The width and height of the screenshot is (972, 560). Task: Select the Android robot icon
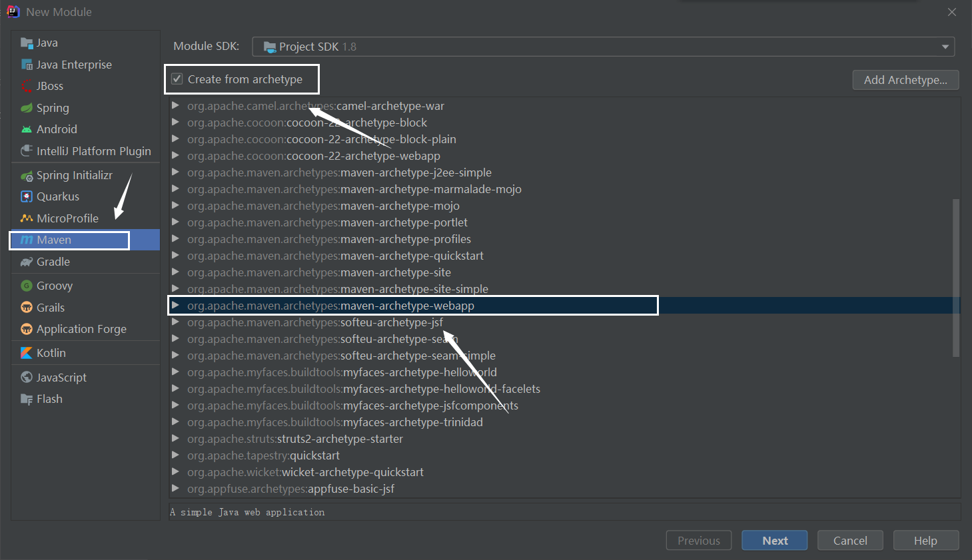pyautogui.click(x=27, y=129)
